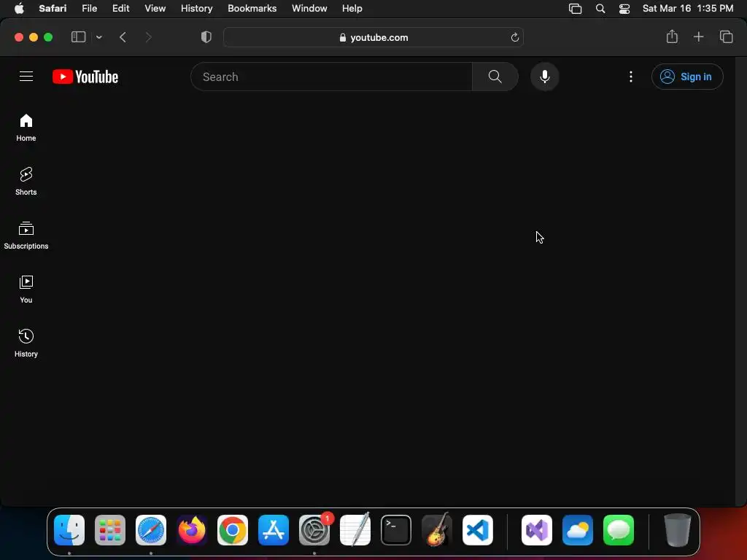Image resolution: width=747 pixels, height=560 pixels.
Task: Open the Edit menu
Action: [x=120, y=8]
